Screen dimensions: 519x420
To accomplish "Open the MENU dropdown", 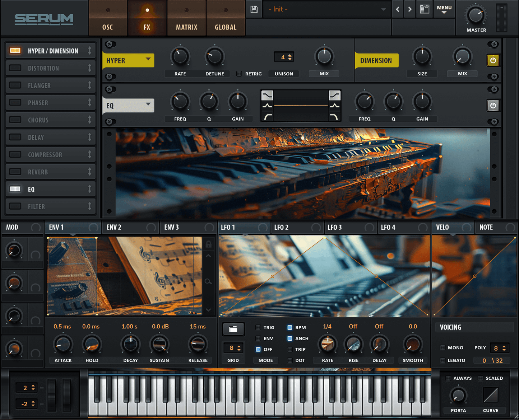I will click(444, 9).
